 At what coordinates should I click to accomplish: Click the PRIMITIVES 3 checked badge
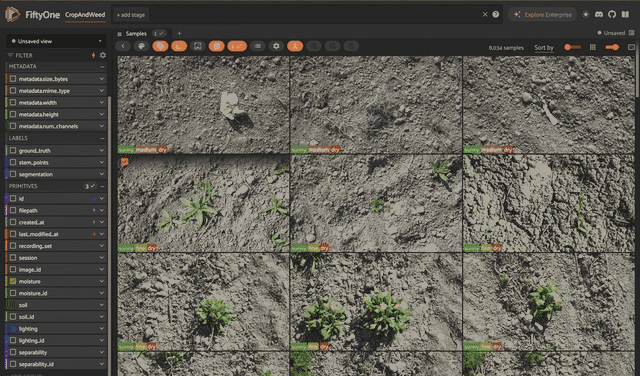[90, 186]
